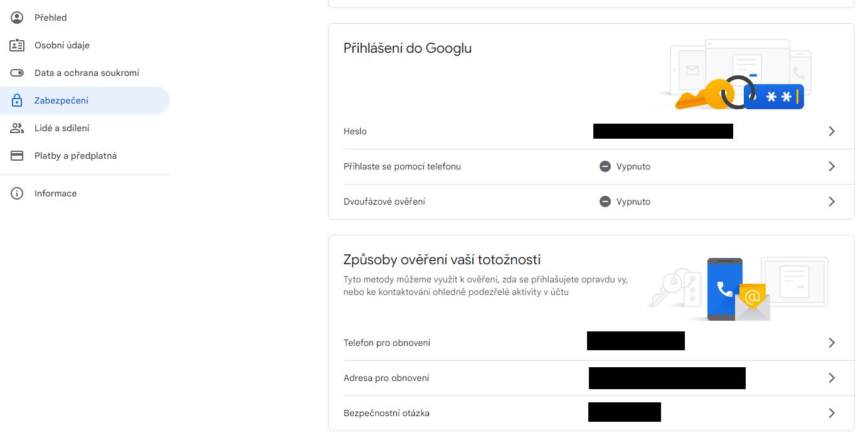Open the Heslo settings link
The height and width of the screenshot is (440, 868).
point(591,131)
